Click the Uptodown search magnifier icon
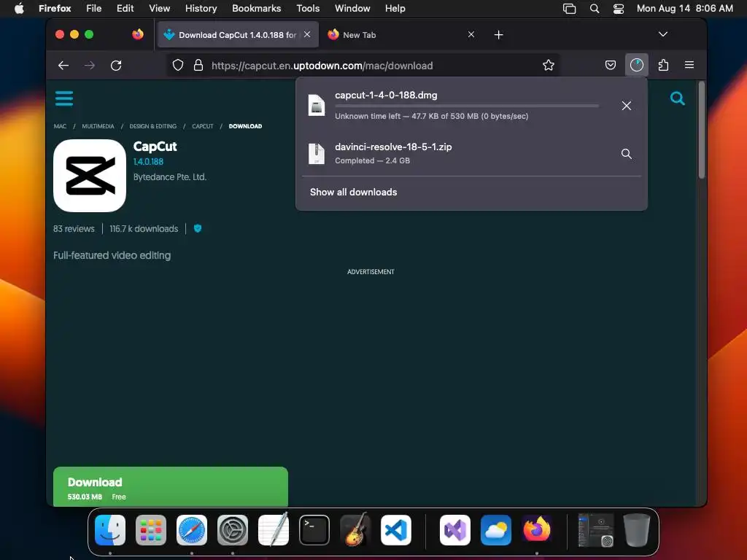The height and width of the screenshot is (560, 747). pyautogui.click(x=677, y=98)
